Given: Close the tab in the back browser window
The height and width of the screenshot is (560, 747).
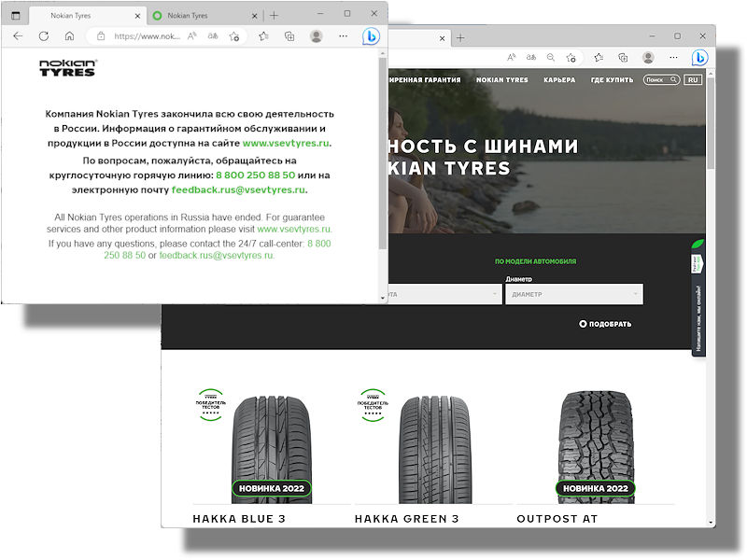Looking at the screenshot, I should click(x=442, y=38).
